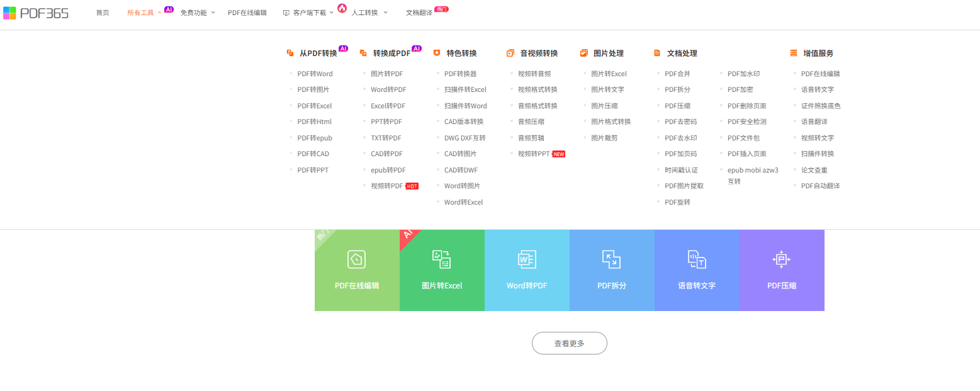Click the 语音转文字 tile icon
The width and height of the screenshot is (980, 391).
697,259
